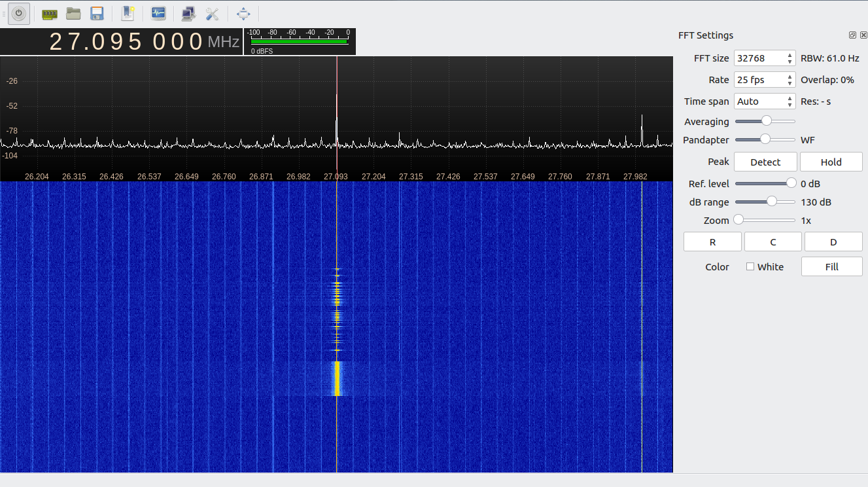Image resolution: width=868 pixels, height=487 pixels.
Task: Click the Start DSP power button
Action: click(19, 14)
